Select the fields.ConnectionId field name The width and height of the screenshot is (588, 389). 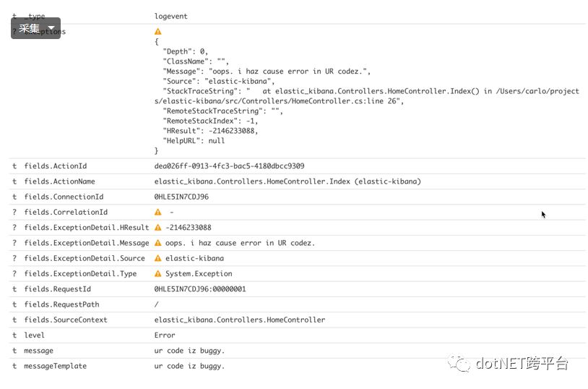click(64, 197)
